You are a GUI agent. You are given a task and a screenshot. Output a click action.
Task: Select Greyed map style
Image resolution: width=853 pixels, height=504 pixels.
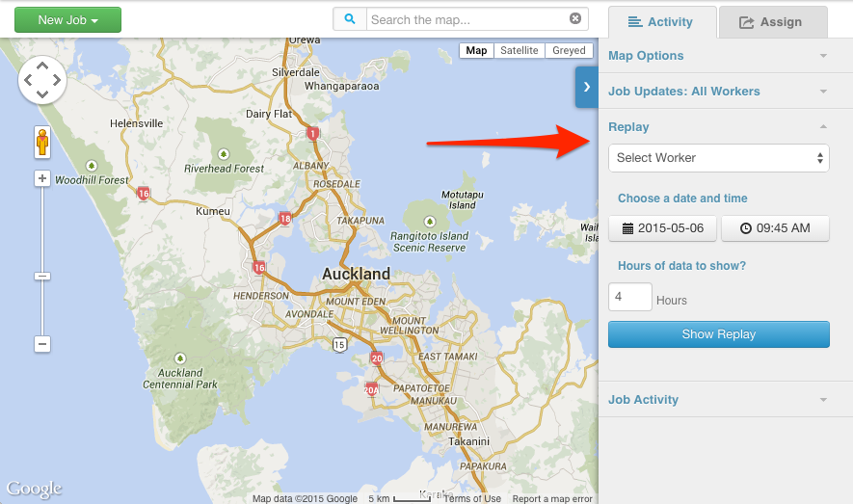pos(569,50)
